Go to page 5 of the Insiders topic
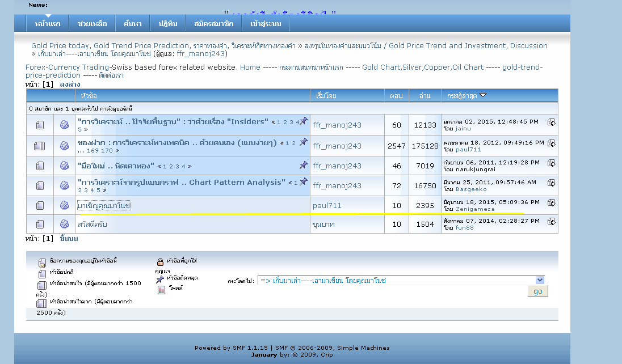 click(x=79, y=130)
